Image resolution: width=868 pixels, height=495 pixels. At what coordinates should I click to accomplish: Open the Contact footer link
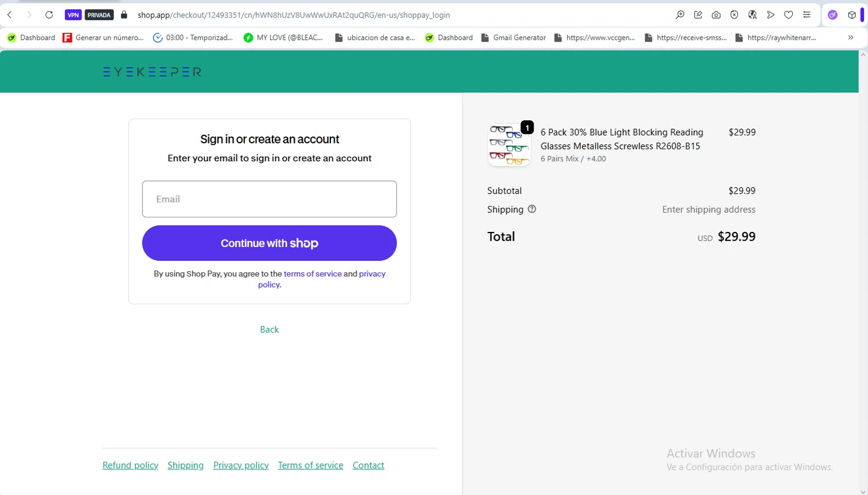click(x=369, y=466)
